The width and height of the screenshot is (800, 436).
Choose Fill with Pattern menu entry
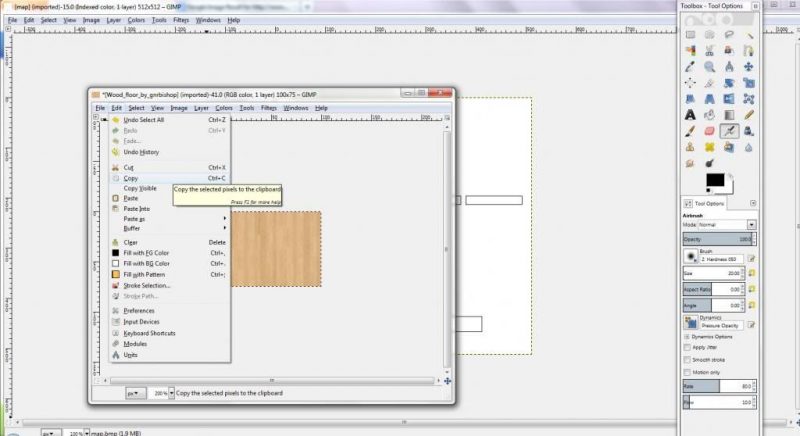pos(145,274)
